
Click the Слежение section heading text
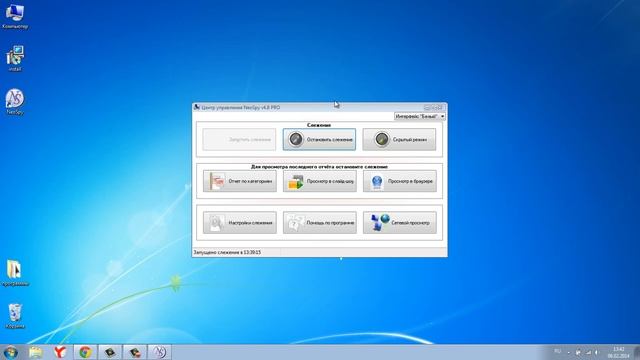319,125
